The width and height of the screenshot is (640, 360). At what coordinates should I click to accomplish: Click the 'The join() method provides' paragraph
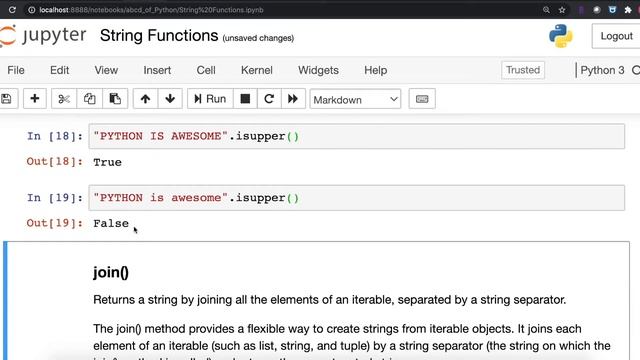point(352,342)
